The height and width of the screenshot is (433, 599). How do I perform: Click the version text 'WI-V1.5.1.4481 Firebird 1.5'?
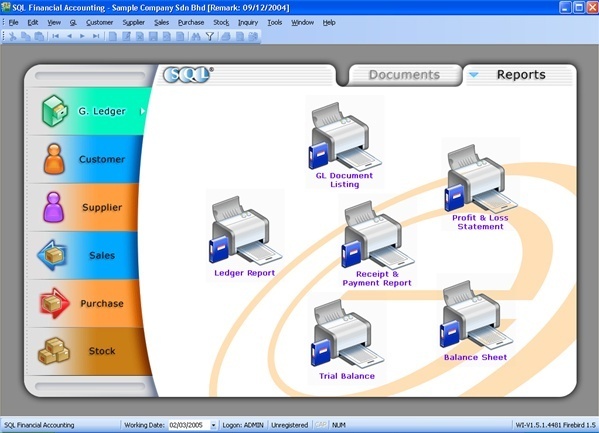pos(555,425)
